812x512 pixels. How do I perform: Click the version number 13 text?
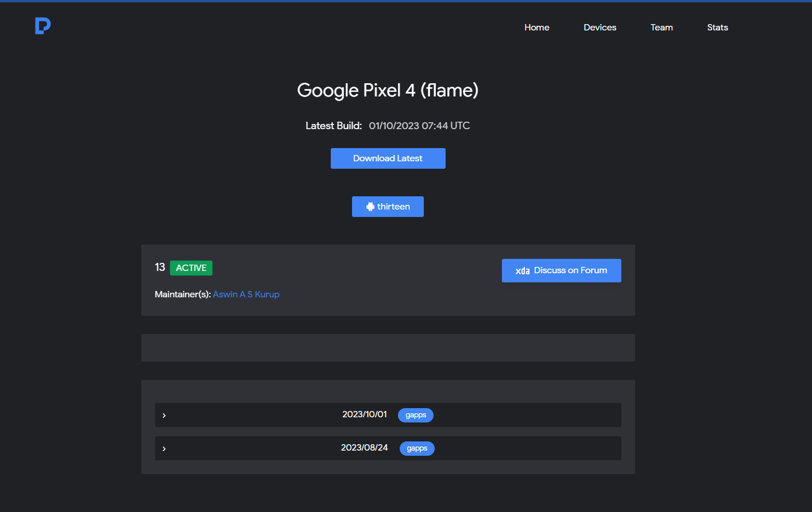[x=160, y=267]
